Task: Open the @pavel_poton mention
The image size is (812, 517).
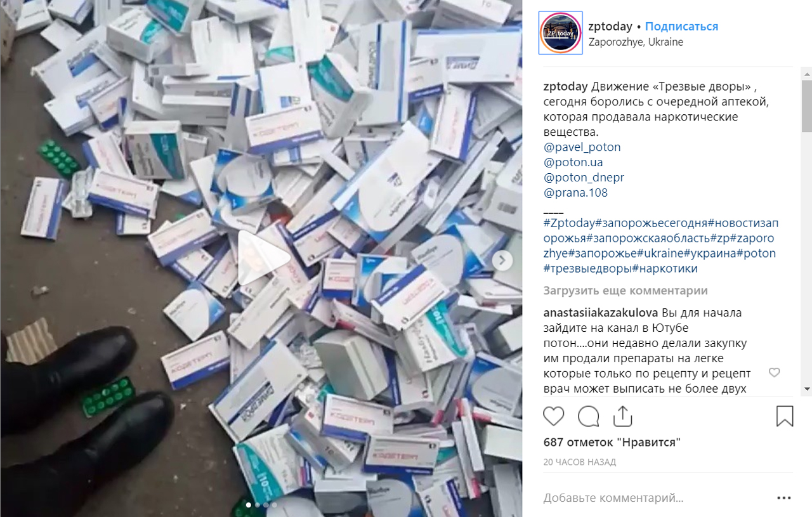Action: tap(582, 147)
